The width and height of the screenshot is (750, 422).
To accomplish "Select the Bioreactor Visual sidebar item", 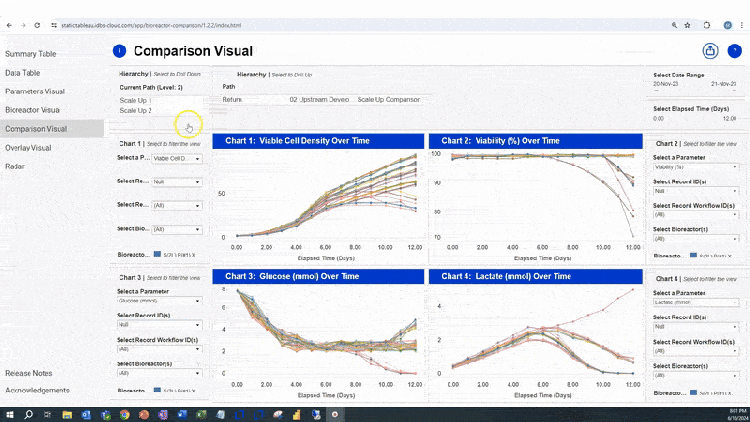I will coord(33,110).
